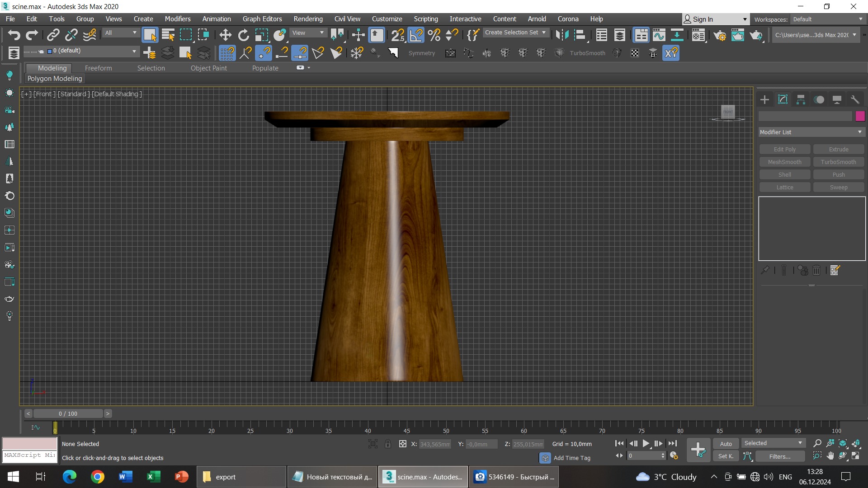Click the MAXScript Mini listener field
The width and height of the screenshot is (868, 488).
click(30, 456)
